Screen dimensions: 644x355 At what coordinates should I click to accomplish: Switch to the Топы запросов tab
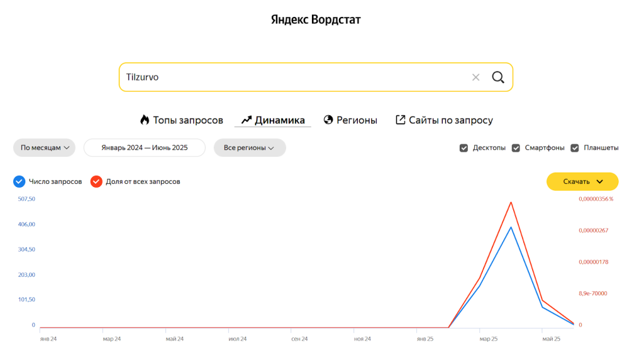188,120
